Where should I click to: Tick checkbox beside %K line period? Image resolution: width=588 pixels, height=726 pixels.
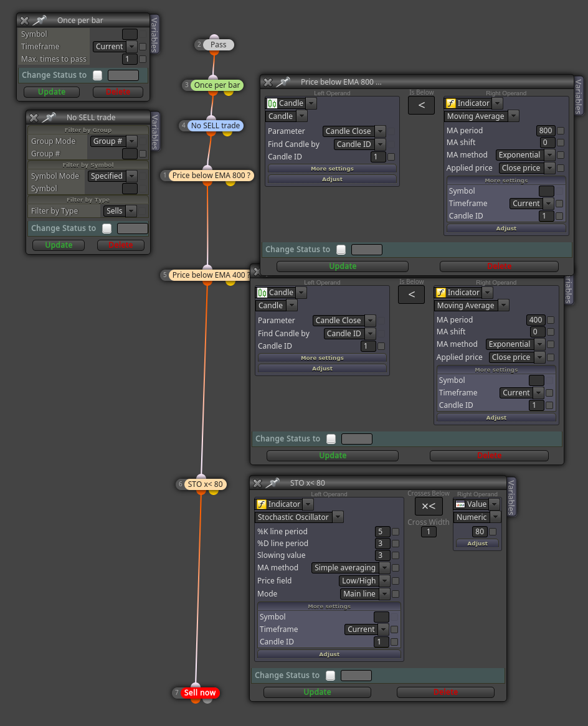point(396,532)
